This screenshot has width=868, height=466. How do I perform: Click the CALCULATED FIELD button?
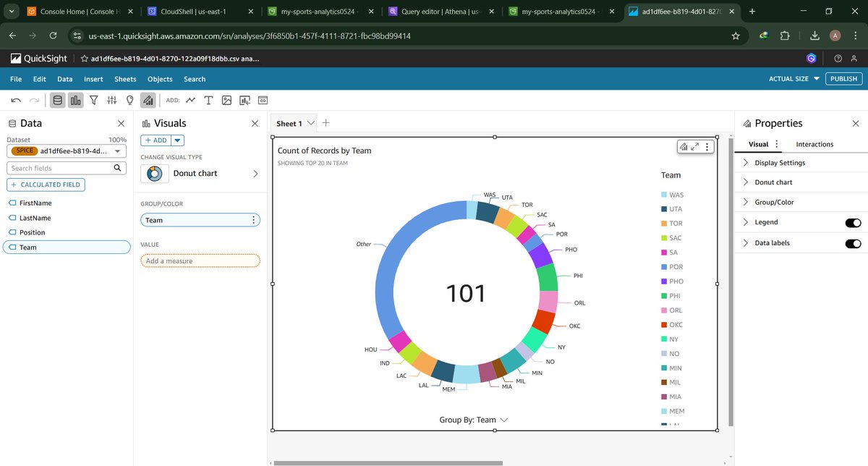point(46,185)
